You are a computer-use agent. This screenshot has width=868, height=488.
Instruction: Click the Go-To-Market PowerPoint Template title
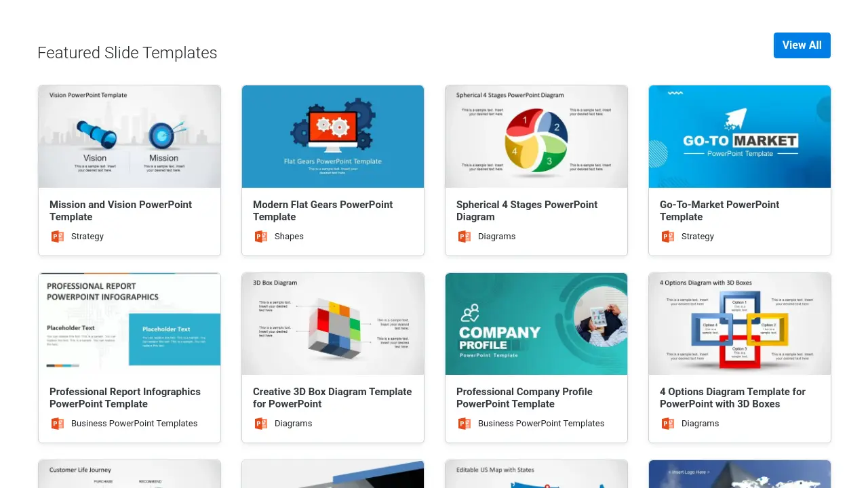coord(719,211)
